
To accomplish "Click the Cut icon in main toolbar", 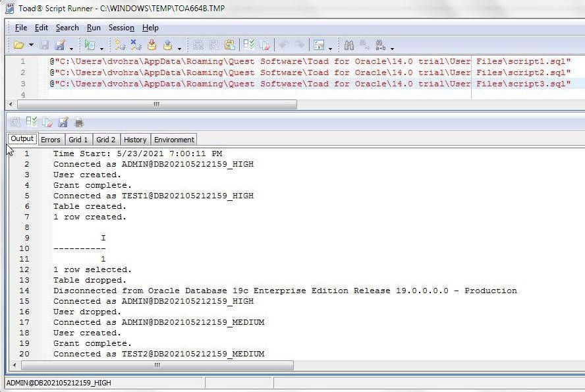I will (x=198, y=45).
